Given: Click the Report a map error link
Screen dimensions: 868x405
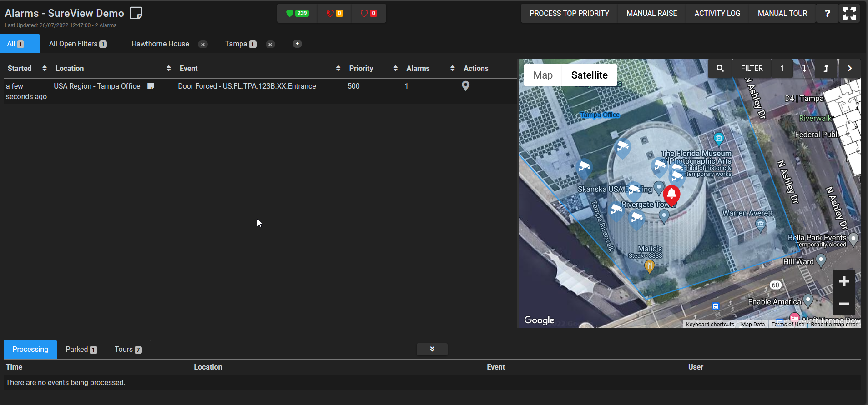Looking at the screenshot, I should point(834,325).
